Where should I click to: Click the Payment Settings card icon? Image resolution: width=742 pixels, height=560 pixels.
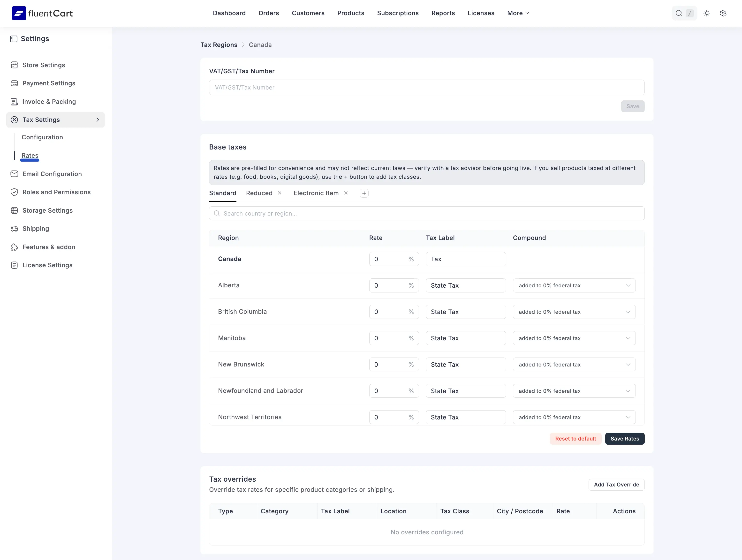[14, 83]
